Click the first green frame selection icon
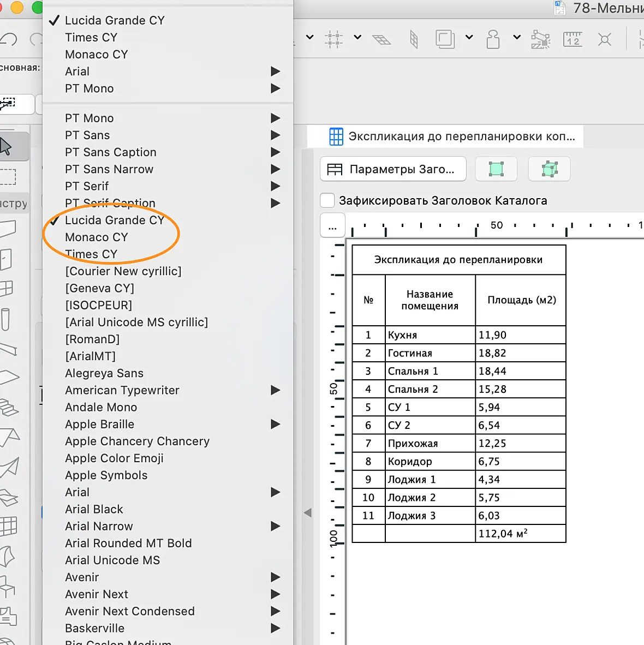The image size is (644, 645). 496,169
